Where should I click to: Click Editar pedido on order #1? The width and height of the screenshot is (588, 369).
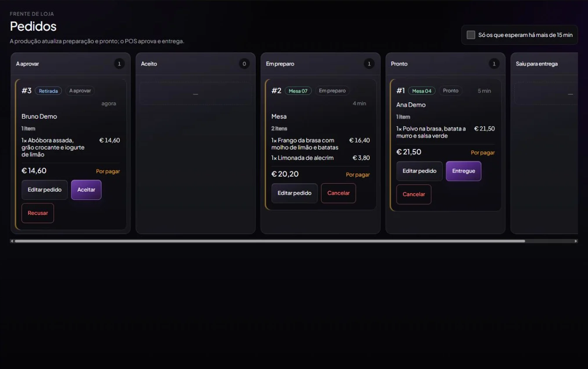419,171
